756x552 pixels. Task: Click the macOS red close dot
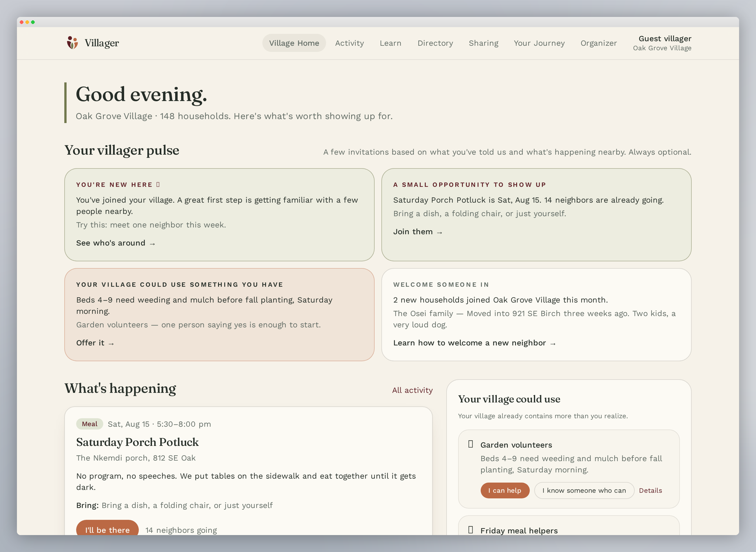tap(22, 22)
